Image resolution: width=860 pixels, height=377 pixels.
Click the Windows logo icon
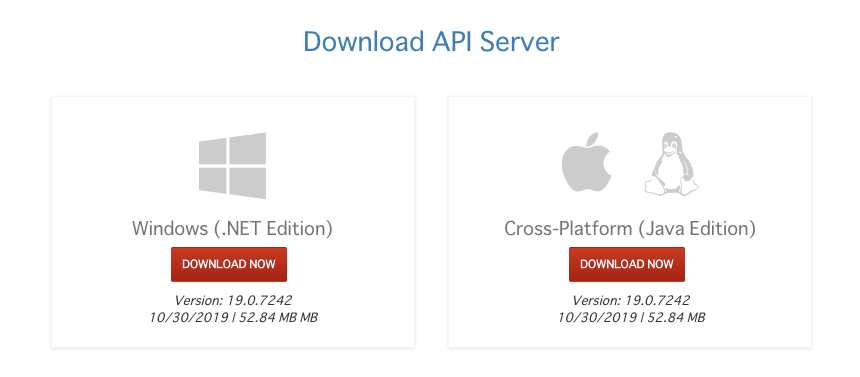pos(233,165)
